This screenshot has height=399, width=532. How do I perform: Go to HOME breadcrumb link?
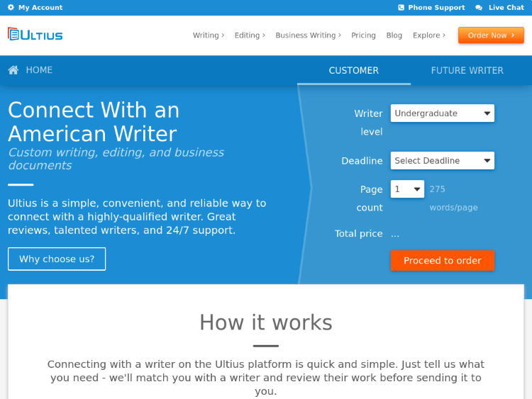[39, 70]
